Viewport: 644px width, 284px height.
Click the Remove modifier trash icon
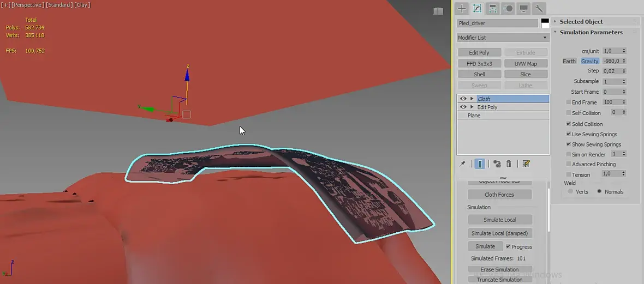point(509,164)
